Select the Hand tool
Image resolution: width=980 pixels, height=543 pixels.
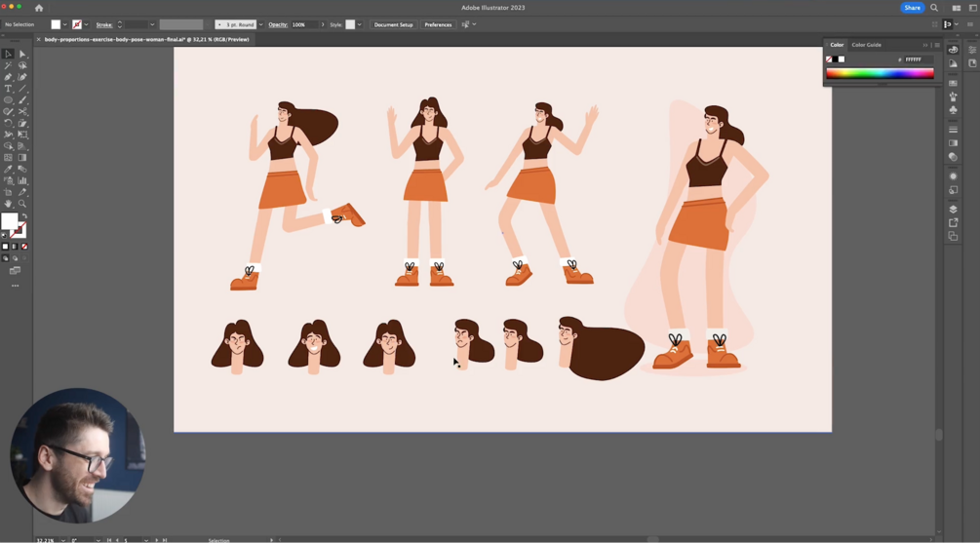click(8, 204)
